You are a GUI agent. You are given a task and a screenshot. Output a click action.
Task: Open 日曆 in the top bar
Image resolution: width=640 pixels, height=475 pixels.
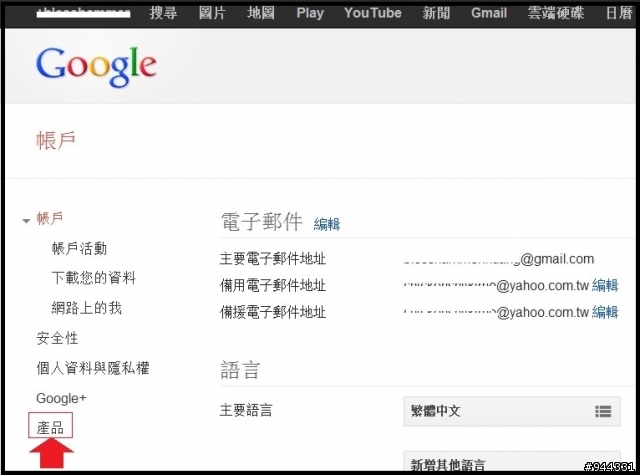coord(619,13)
